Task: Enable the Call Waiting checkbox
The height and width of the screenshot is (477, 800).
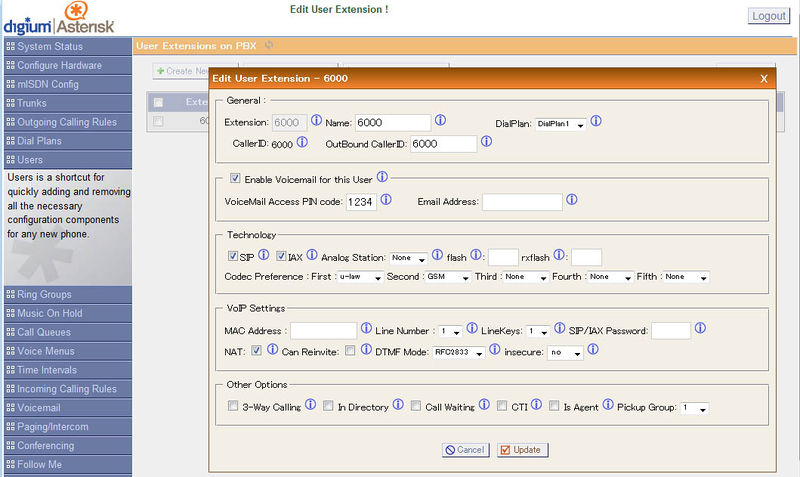Action: 416,407
